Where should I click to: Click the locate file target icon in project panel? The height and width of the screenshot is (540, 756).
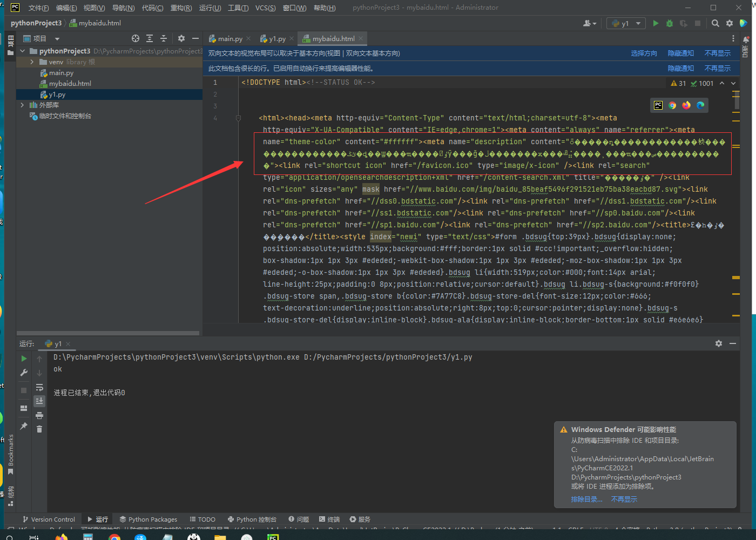136,38
